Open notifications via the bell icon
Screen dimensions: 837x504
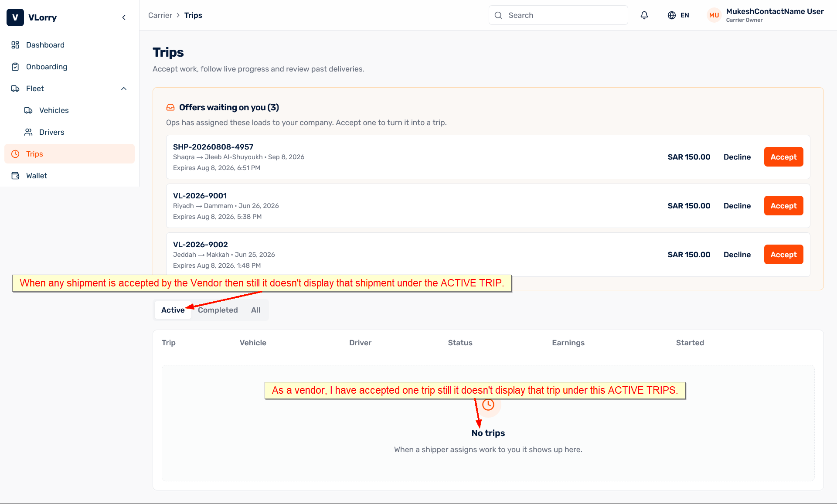[644, 15]
